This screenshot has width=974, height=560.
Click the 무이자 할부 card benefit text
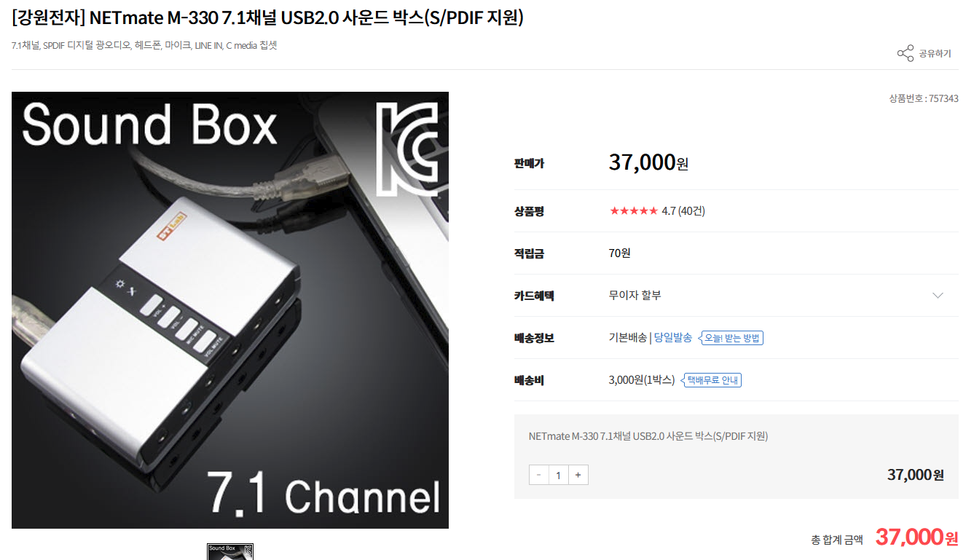click(x=635, y=296)
